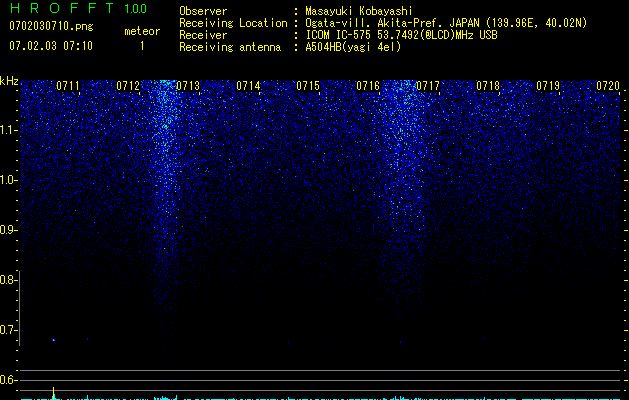The width and height of the screenshot is (629, 400).
Task: Click time marker 0715
Action: (x=308, y=86)
